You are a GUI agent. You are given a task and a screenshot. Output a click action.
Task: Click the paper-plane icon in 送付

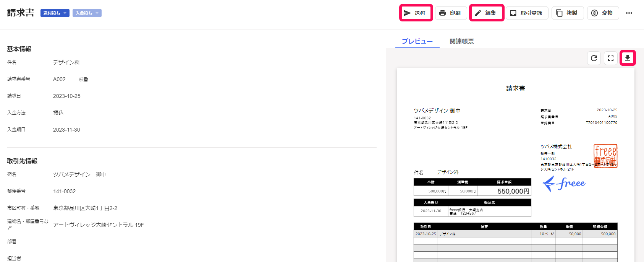408,13
